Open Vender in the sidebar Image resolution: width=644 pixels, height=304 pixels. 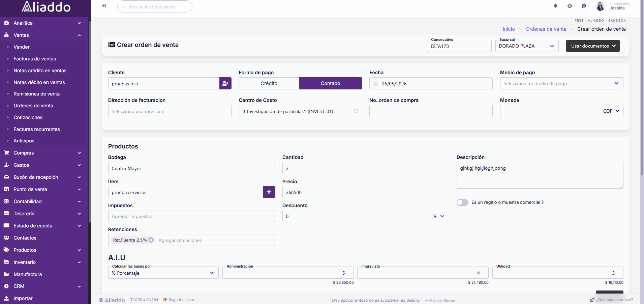click(x=22, y=47)
